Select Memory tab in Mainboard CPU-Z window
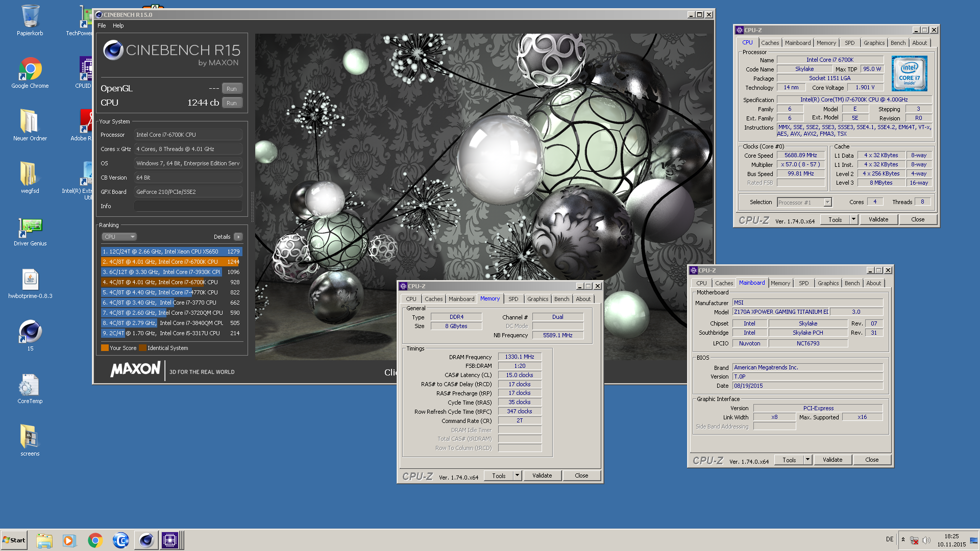This screenshot has width=980, height=551. (780, 283)
